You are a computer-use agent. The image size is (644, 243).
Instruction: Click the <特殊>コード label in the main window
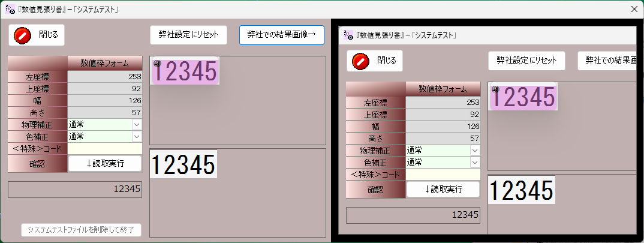pyautogui.click(x=37, y=148)
